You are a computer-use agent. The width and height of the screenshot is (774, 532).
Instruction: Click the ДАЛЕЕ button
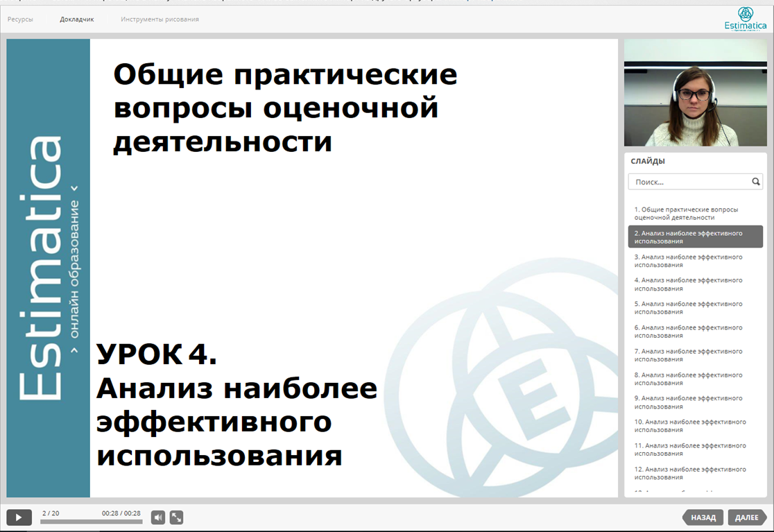click(x=746, y=517)
